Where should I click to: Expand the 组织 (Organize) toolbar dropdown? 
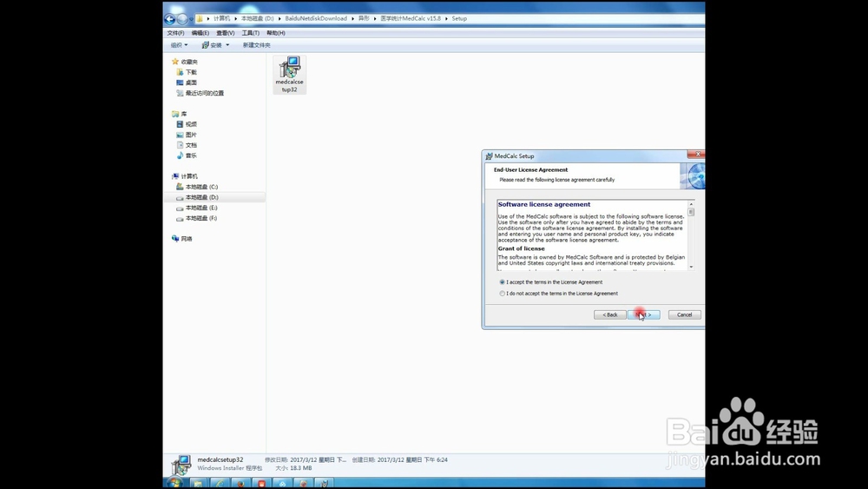click(x=179, y=45)
